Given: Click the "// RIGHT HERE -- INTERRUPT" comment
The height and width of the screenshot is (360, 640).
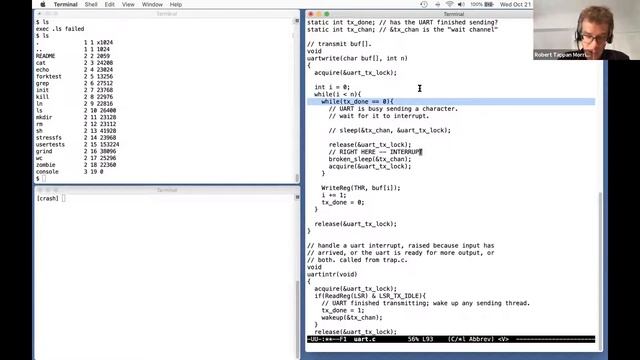Looking at the screenshot, I should tap(375, 152).
